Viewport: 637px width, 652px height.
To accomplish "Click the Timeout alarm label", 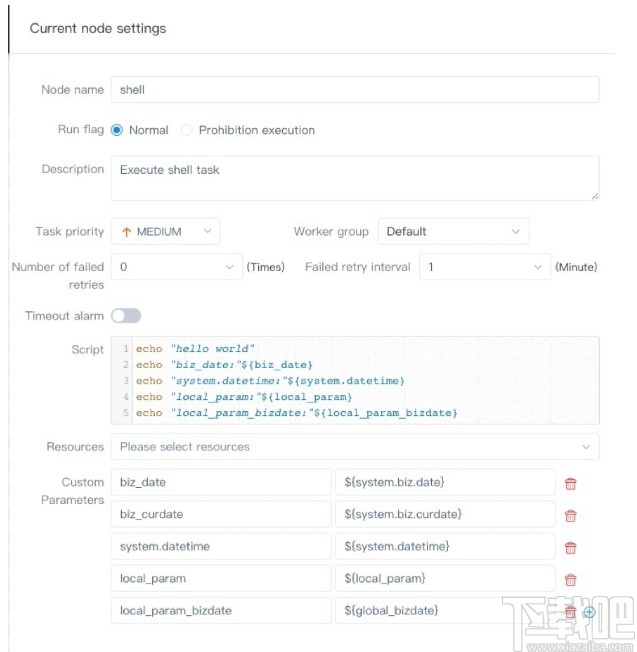I will click(64, 316).
